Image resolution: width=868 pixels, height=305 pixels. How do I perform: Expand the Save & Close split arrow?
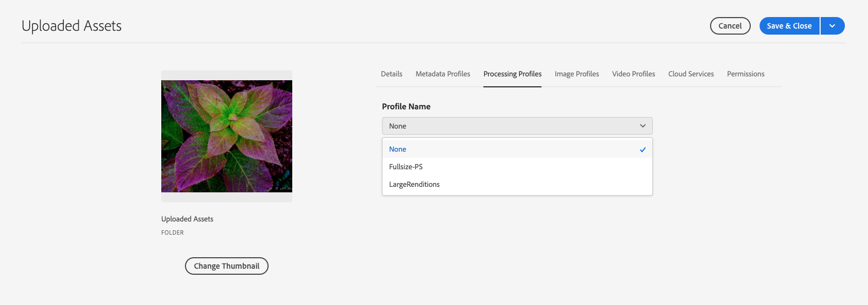(832, 26)
